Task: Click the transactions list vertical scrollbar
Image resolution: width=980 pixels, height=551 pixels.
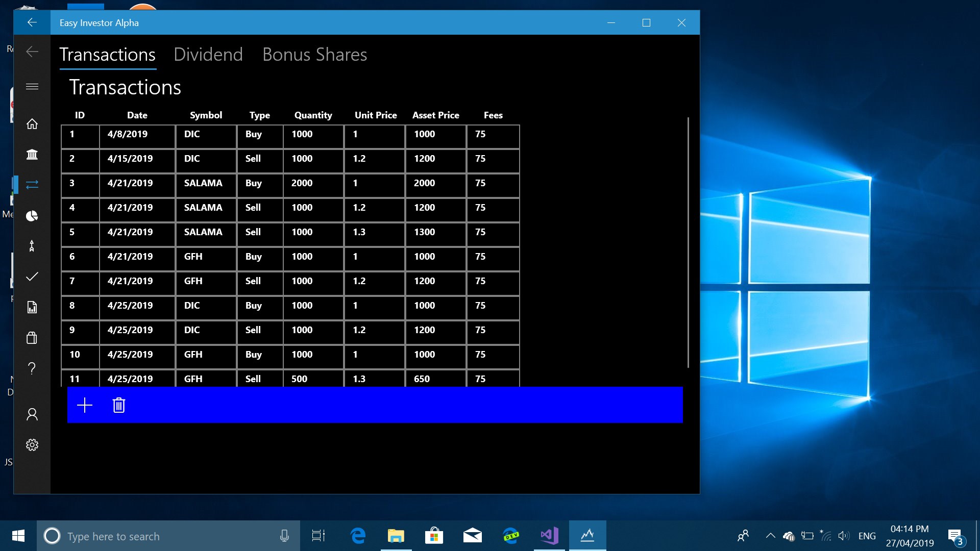Action: tap(688, 242)
